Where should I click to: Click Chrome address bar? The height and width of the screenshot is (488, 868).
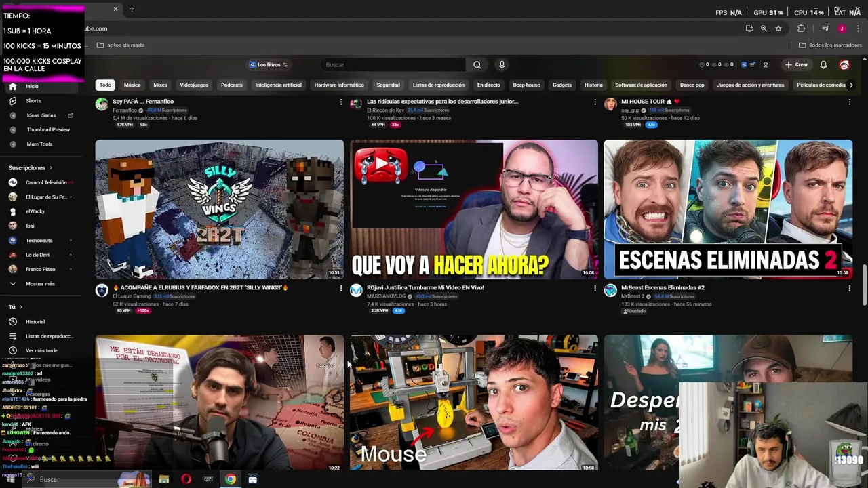pos(407,28)
